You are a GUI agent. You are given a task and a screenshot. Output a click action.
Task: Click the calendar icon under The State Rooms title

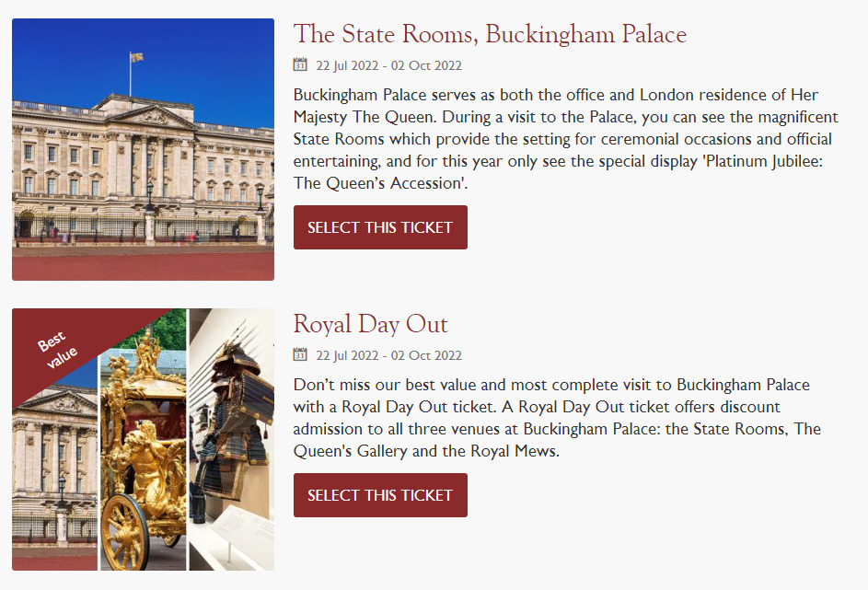tap(300, 64)
